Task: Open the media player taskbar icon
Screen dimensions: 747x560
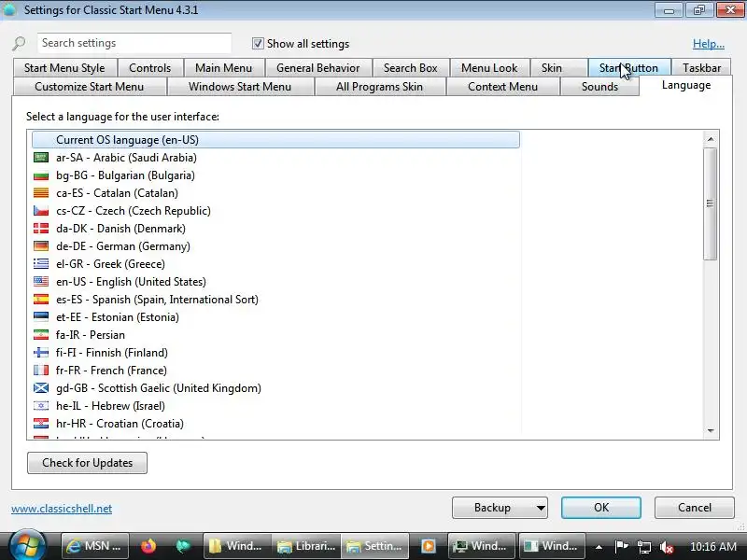Action: click(x=428, y=546)
